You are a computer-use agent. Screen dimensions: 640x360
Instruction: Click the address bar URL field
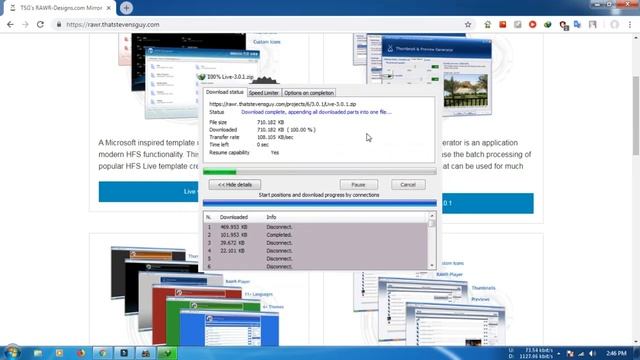[261, 24]
